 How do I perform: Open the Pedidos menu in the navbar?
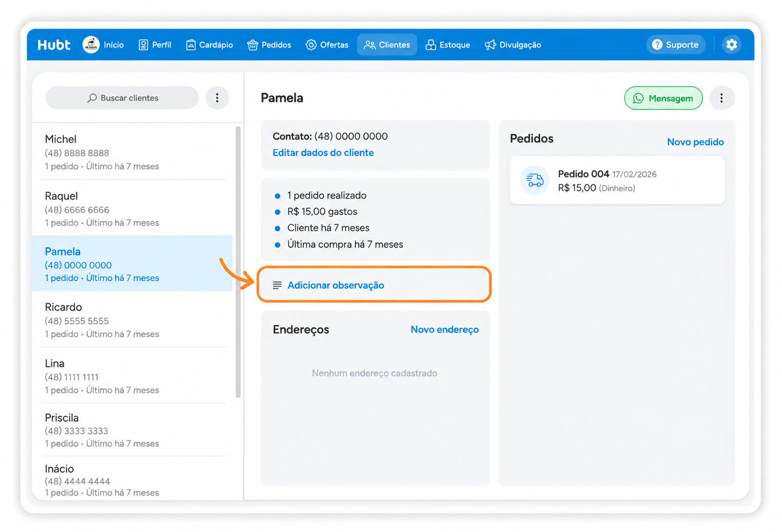(269, 45)
